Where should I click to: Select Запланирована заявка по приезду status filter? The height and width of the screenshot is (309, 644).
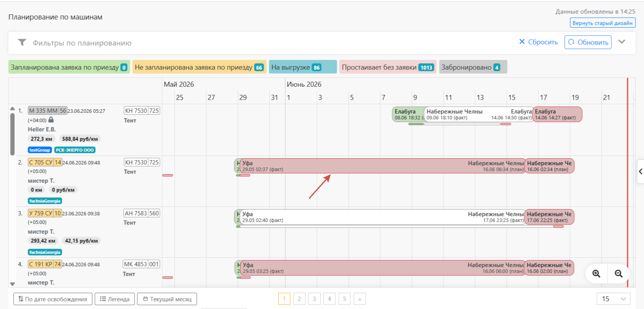pyautogui.click(x=69, y=67)
